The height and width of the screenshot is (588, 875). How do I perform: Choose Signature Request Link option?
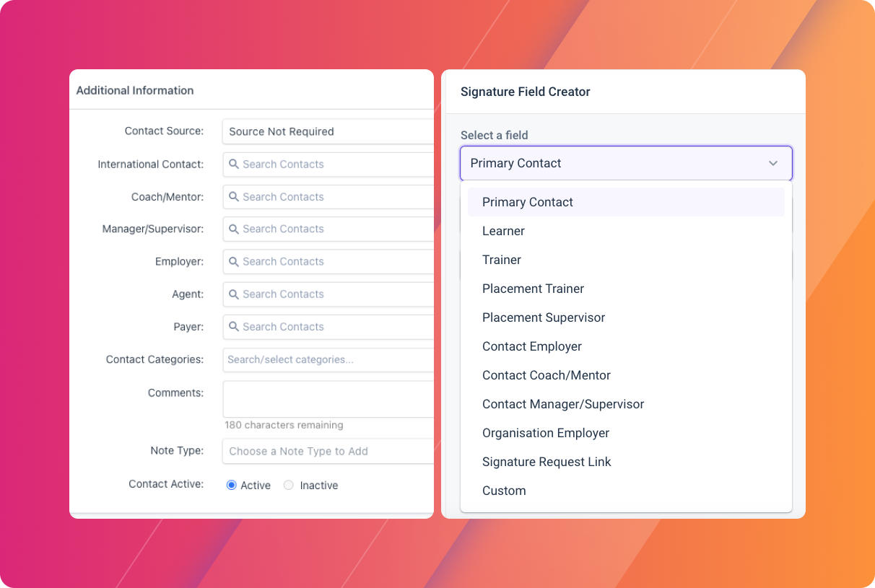coord(547,462)
